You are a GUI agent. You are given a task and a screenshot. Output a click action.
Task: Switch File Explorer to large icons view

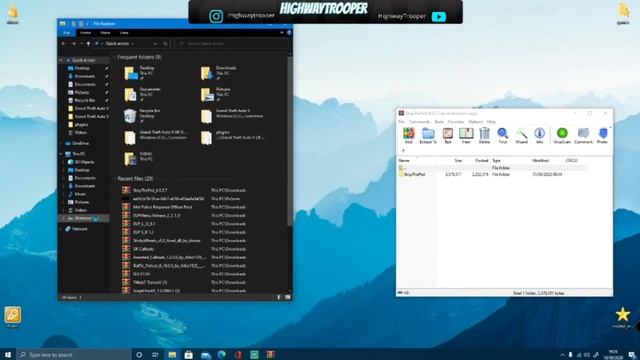[x=288, y=297]
